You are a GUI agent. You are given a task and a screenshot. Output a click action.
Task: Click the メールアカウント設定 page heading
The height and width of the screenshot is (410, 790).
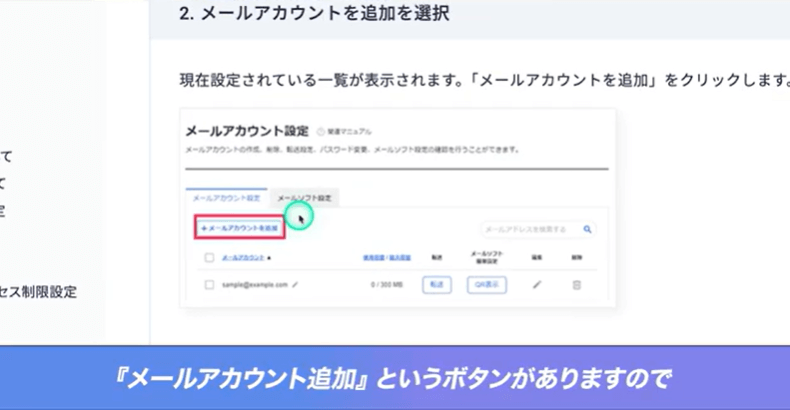[247, 131]
